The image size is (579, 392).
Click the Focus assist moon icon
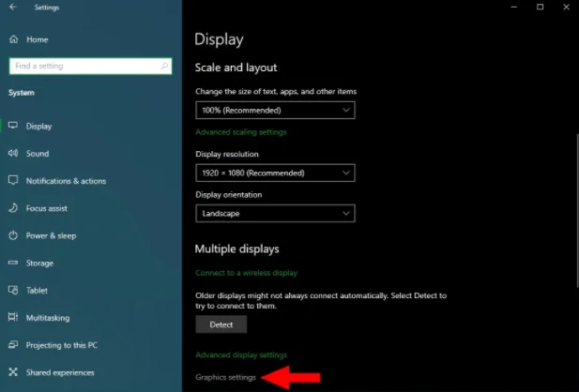(x=13, y=208)
